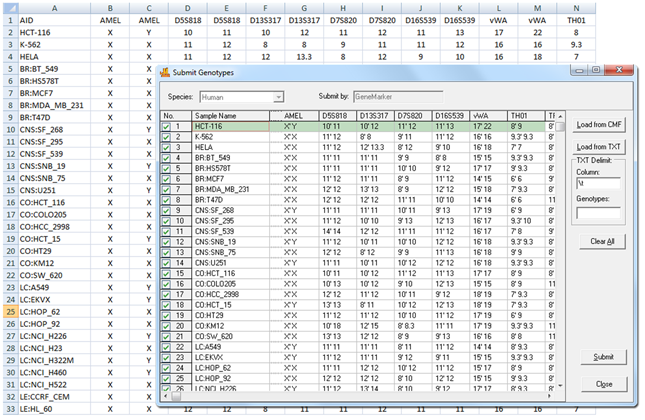The image size is (645, 420).
Task: Select the LC:HOP_92 sample in dialog
Action: click(x=231, y=378)
